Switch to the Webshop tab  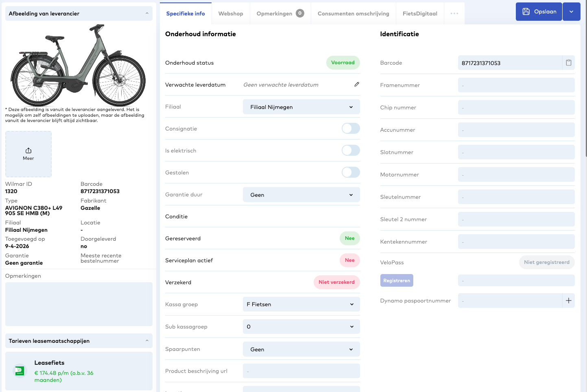pos(231,13)
